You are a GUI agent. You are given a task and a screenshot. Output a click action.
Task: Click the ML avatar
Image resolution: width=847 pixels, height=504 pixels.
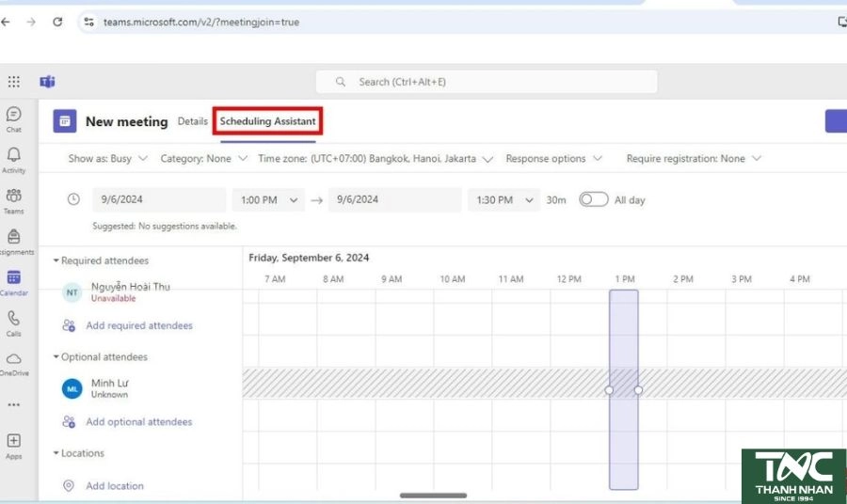click(72, 388)
